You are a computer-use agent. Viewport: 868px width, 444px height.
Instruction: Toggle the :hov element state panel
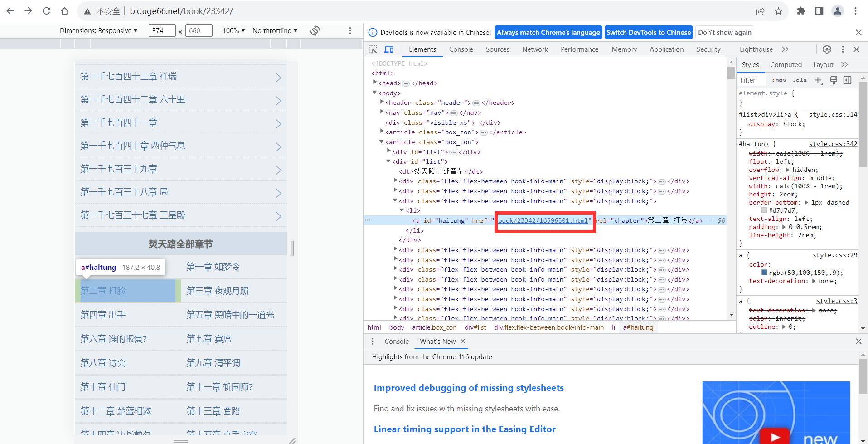[779, 80]
